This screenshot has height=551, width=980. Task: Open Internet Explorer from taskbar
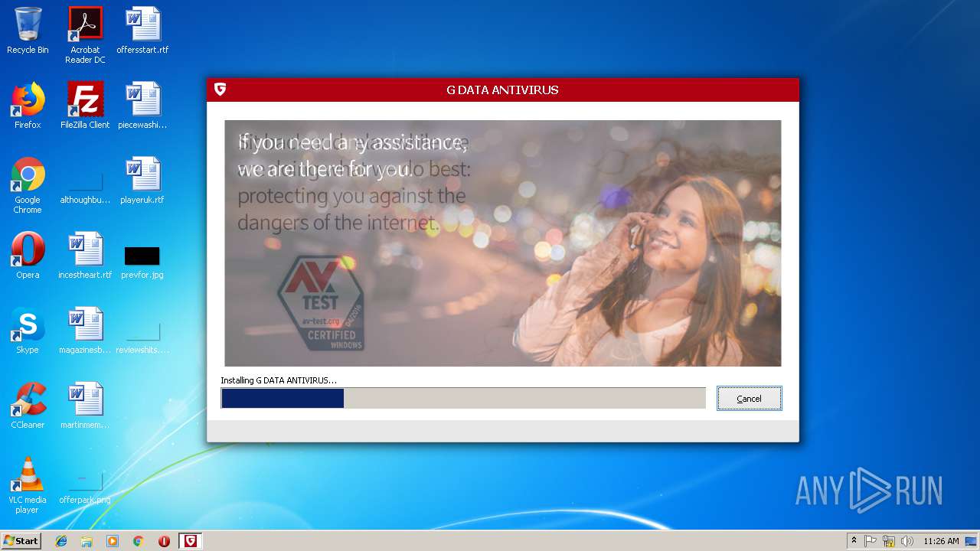(x=61, y=541)
